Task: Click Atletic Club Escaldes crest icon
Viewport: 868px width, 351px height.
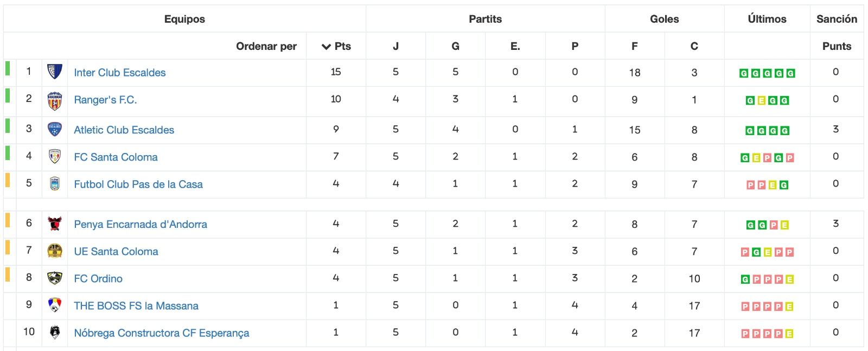Action: [x=55, y=129]
